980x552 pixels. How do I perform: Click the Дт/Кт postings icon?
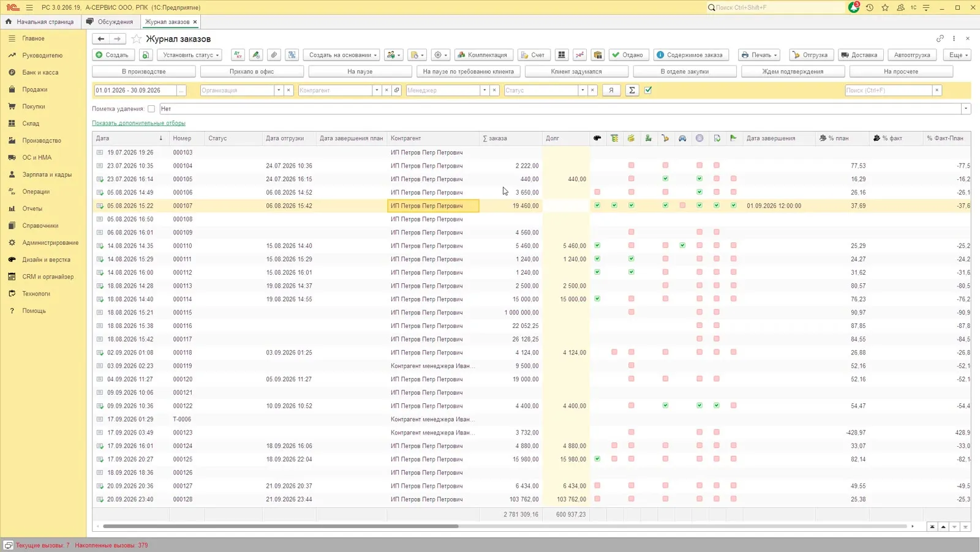238,55
